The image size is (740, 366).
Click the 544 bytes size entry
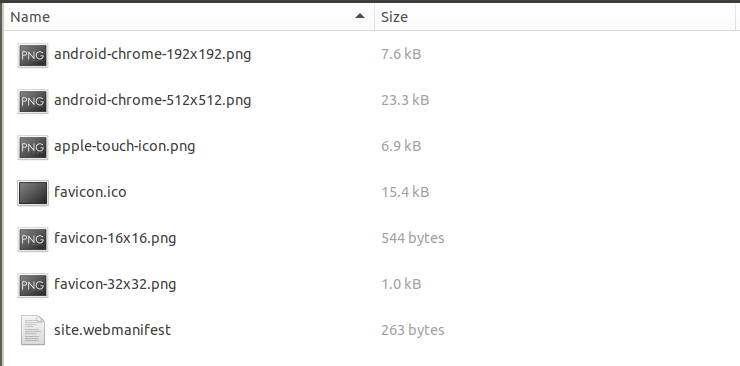pos(412,238)
